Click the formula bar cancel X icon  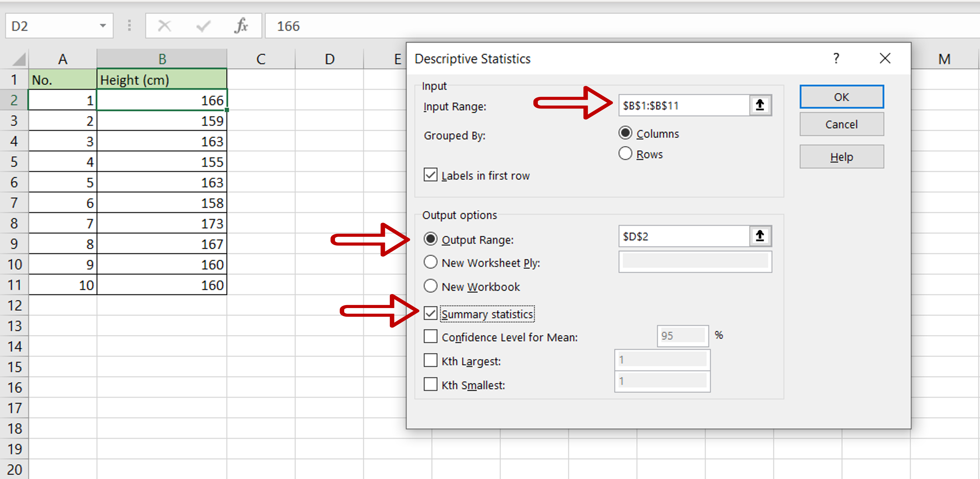[x=164, y=26]
